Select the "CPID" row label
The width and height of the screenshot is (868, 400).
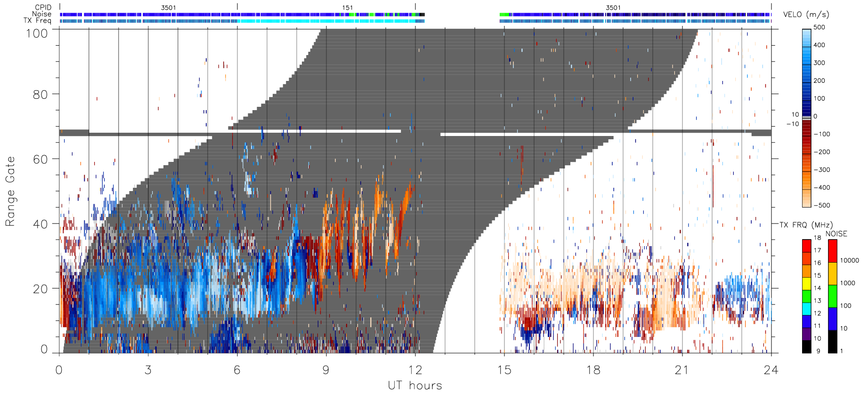(x=43, y=8)
